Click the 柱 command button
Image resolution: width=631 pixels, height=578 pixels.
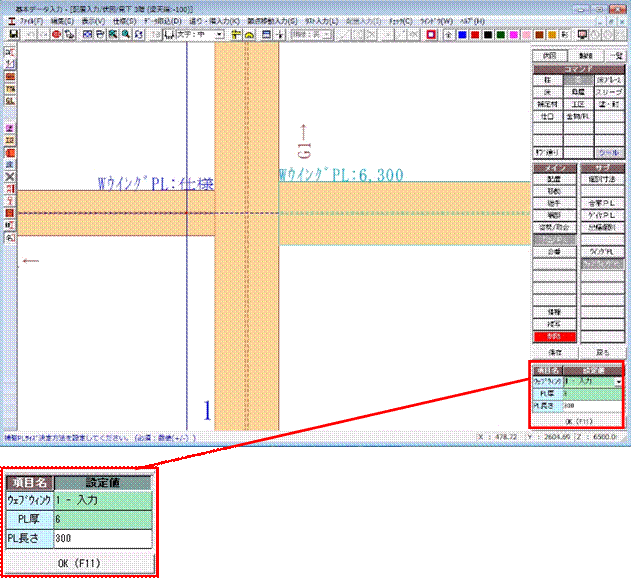coord(548,80)
